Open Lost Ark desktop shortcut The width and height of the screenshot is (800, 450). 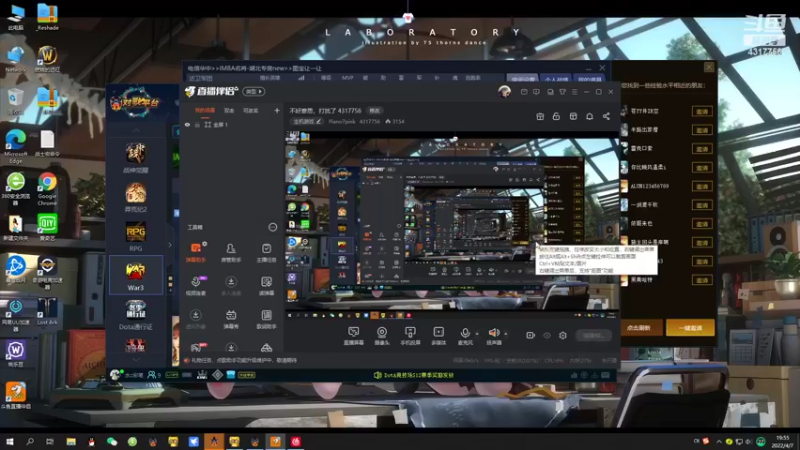click(x=47, y=312)
